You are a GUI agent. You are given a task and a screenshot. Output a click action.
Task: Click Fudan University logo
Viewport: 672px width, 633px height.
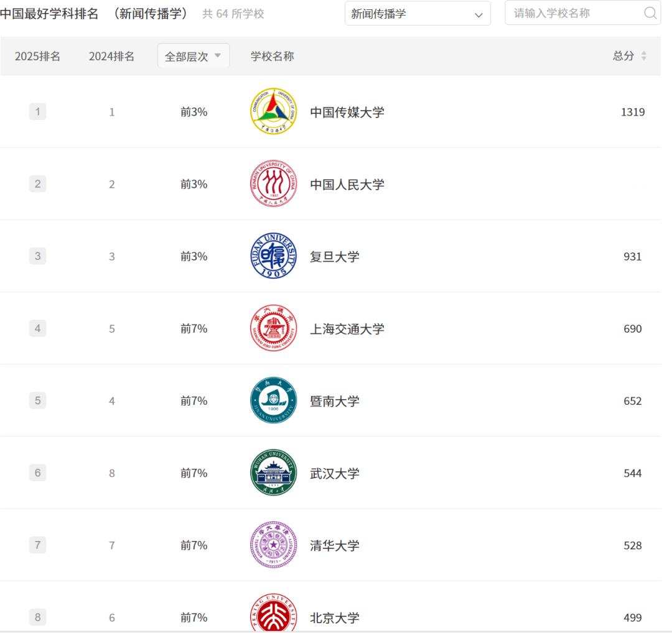coord(273,256)
